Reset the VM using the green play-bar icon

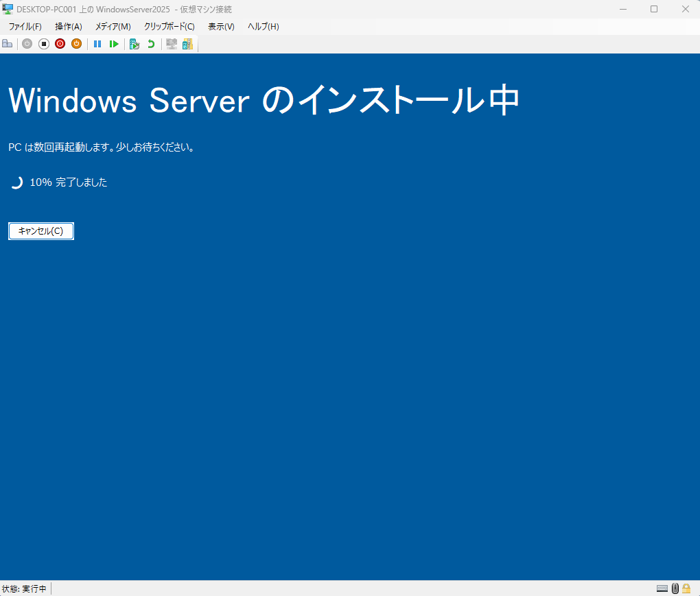click(114, 44)
